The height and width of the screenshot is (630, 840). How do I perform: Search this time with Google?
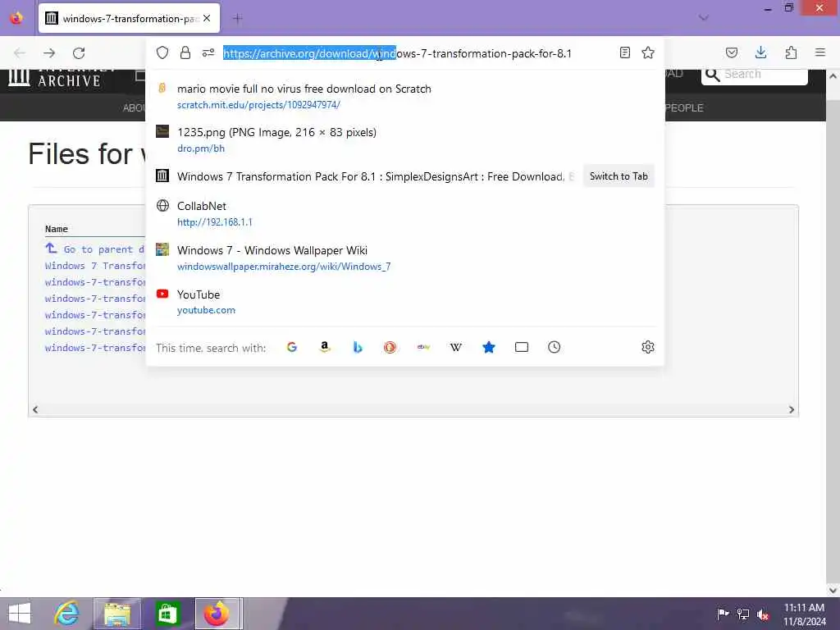(x=292, y=347)
